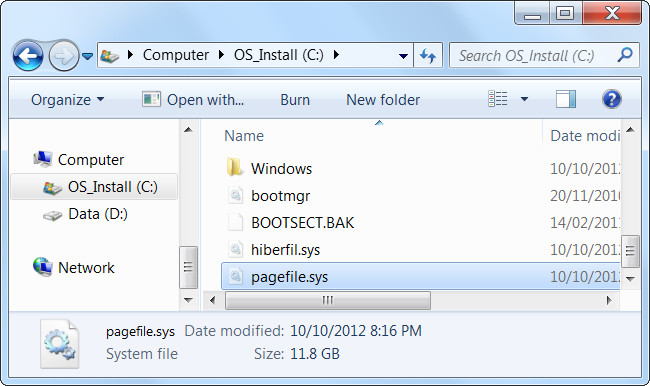Select the Windows folder
The height and width of the screenshot is (386, 650).
pyautogui.click(x=281, y=168)
